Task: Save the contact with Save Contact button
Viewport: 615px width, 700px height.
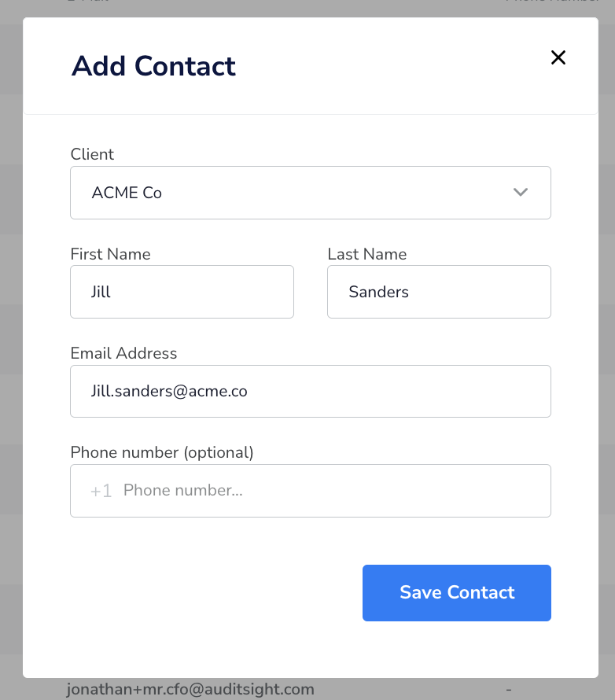Action: (457, 593)
